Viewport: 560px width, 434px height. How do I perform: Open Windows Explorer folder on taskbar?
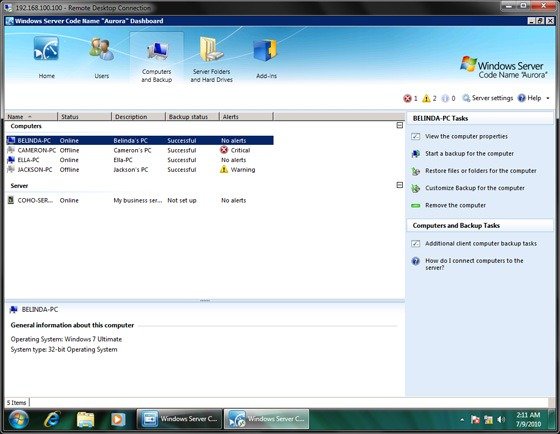(x=85, y=419)
